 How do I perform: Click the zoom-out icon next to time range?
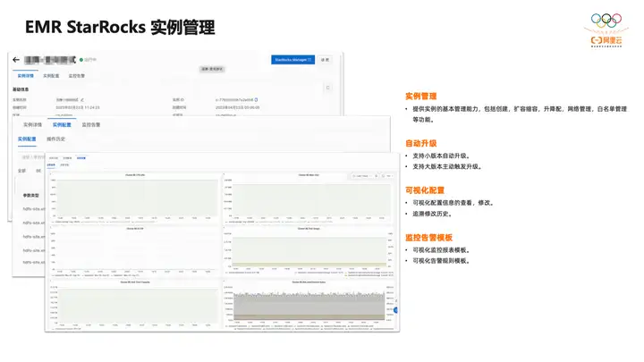point(377,176)
